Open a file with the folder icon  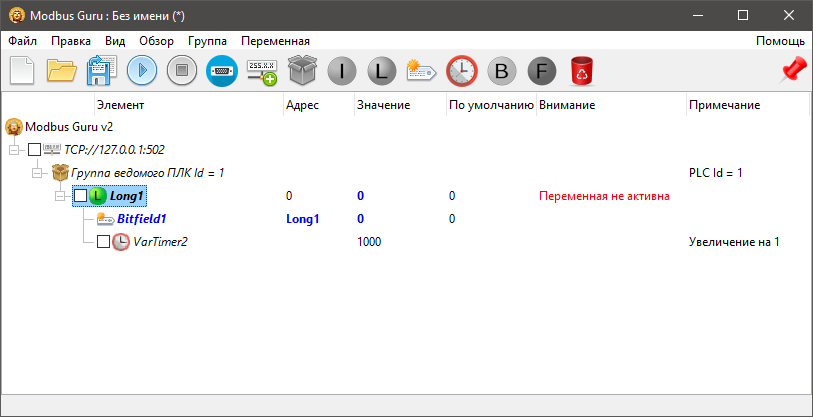coord(62,71)
